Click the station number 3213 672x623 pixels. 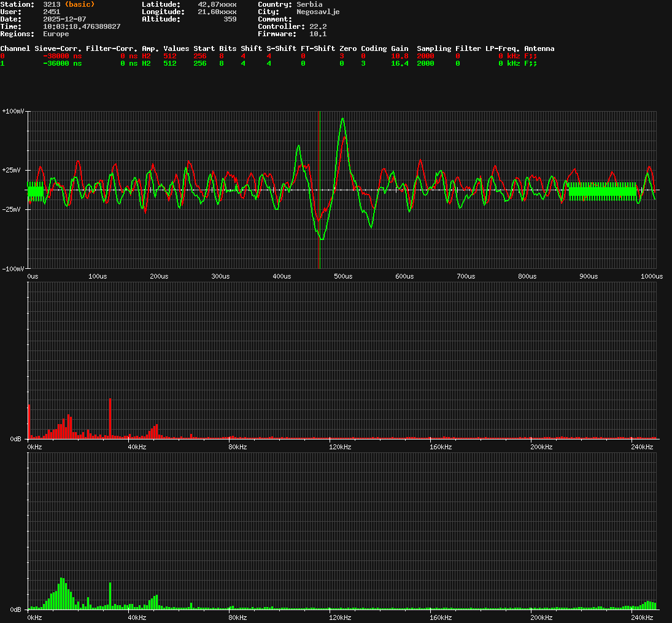(52, 4)
